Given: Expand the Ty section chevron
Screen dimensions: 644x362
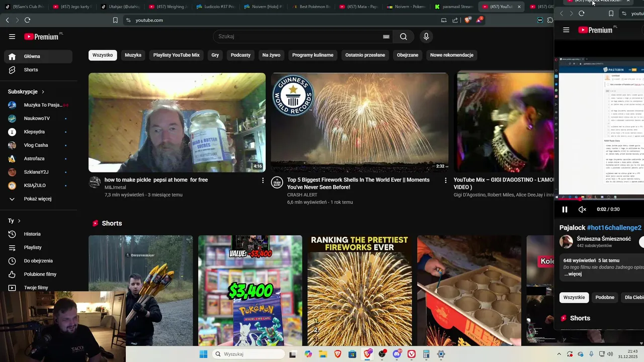Looking at the screenshot, I should (19, 221).
